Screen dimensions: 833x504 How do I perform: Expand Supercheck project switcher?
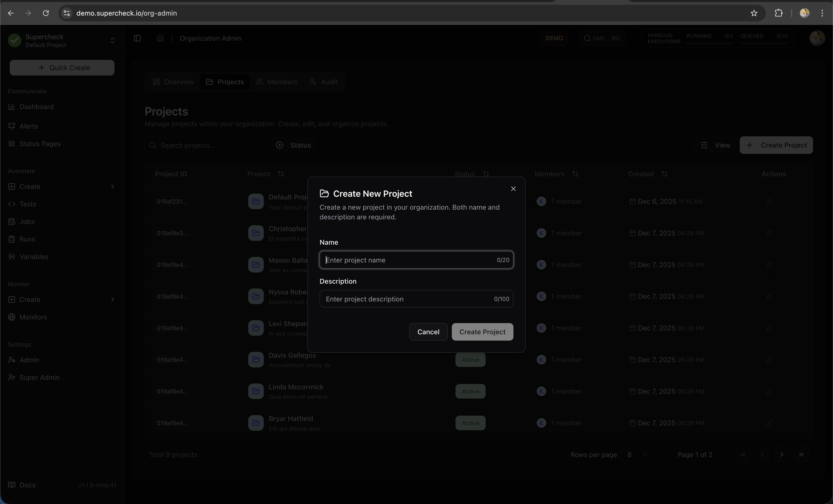point(112,41)
